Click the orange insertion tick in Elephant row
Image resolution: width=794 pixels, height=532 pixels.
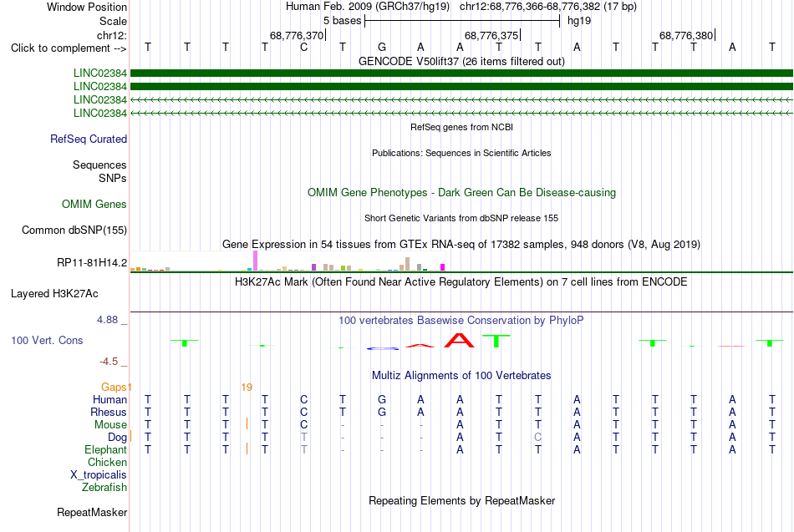pyautogui.click(x=247, y=448)
